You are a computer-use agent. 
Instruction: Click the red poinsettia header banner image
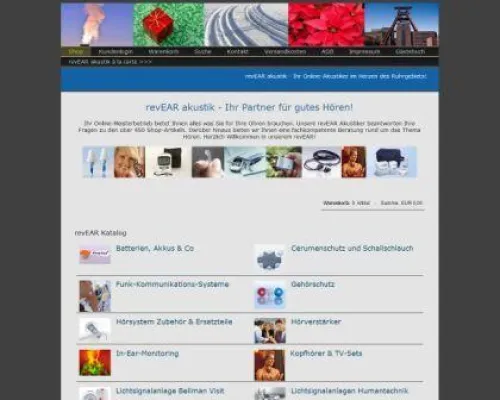coord(326,25)
